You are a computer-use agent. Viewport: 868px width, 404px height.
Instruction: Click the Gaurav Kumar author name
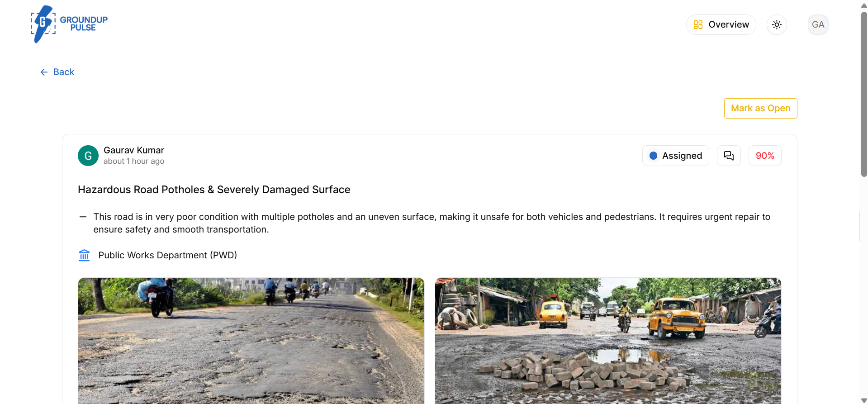pyautogui.click(x=134, y=150)
